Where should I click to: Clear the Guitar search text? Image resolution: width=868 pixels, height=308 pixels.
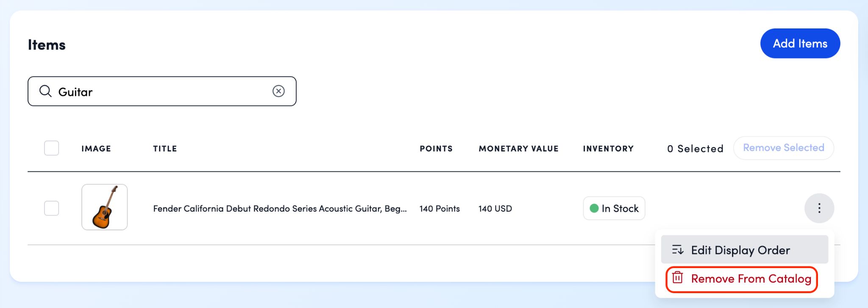pyautogui.click(x=278, y=91)
